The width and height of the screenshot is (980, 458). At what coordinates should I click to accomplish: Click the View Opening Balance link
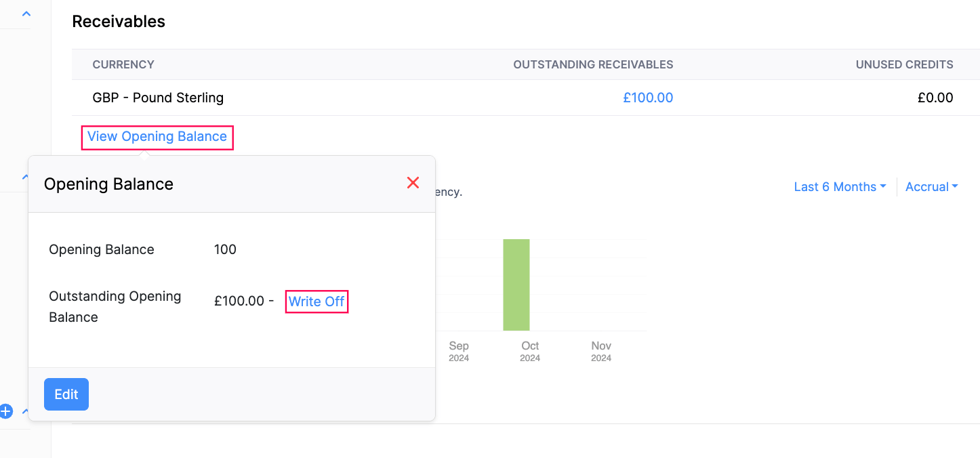coord(157,137)
